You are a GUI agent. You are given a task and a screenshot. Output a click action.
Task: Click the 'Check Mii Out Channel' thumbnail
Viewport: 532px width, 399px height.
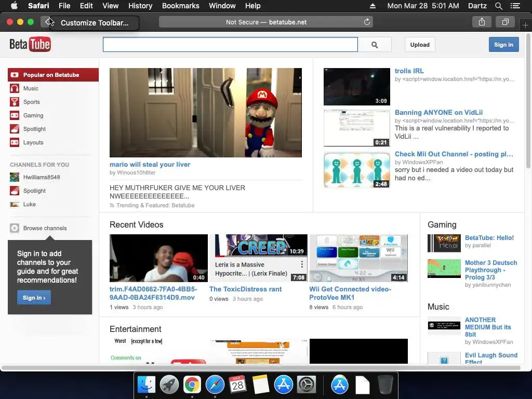click(356, 170)
